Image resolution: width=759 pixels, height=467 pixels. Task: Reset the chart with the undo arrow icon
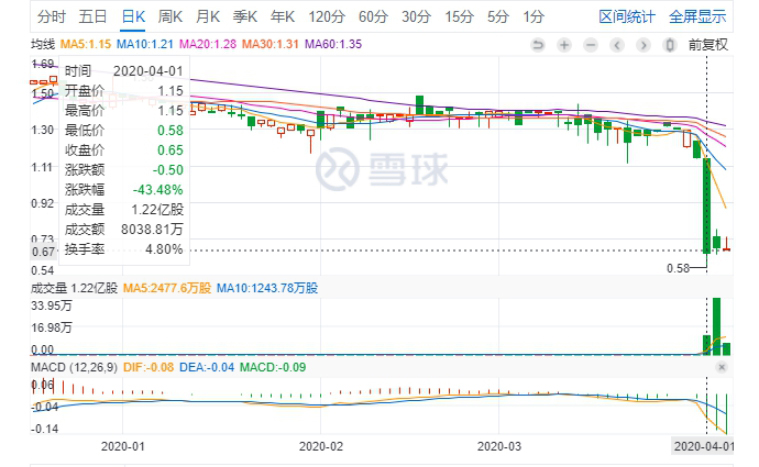pyautogui.click(x=538, y=45)
